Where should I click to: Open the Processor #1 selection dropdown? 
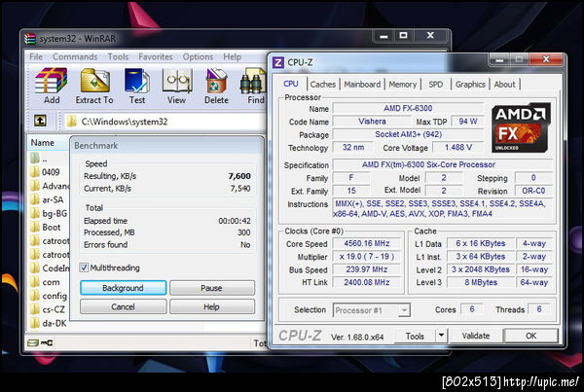(x=372, y=310)
